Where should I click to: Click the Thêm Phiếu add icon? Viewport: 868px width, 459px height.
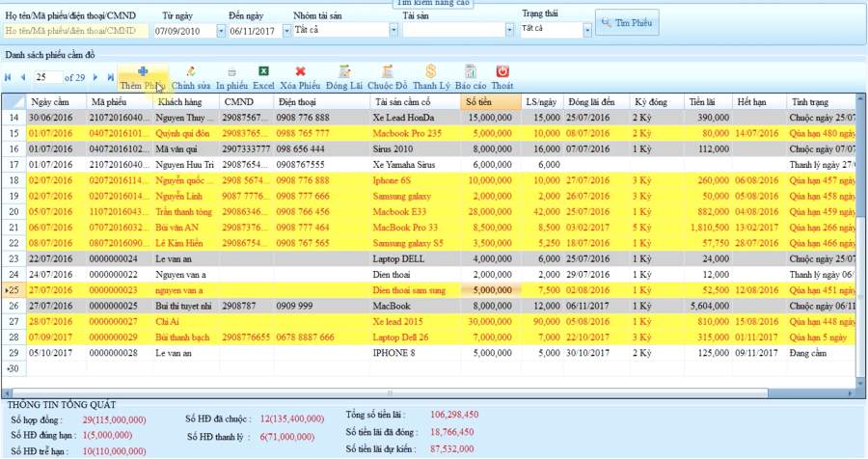coord(143,71)
